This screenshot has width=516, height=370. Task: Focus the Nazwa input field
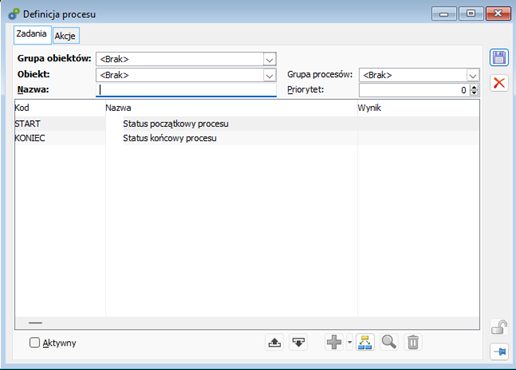point(186,90)
